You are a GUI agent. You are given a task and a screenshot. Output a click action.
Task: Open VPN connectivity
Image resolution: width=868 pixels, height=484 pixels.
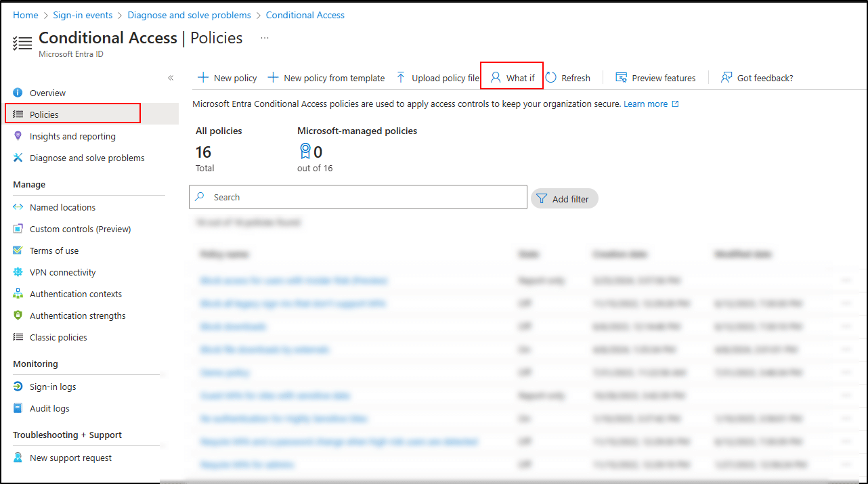tap(63, 272)
